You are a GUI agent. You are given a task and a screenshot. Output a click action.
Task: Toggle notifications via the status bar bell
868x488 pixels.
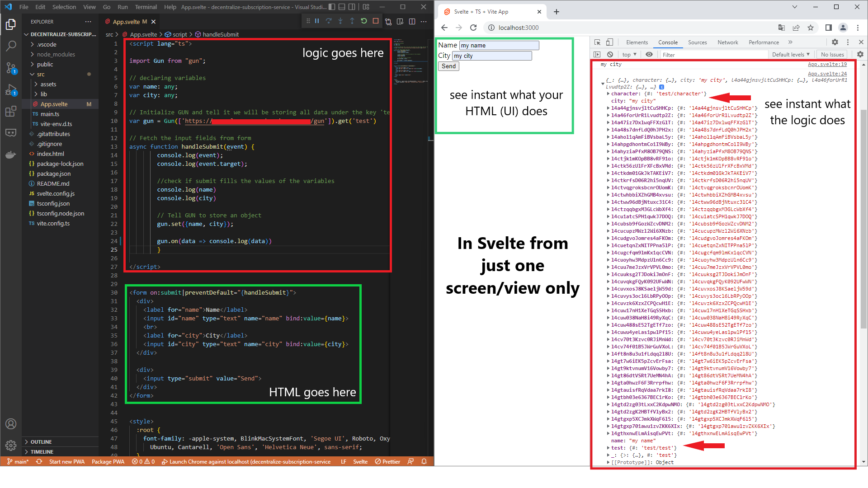pyautogui.click(x=424, y=461)
